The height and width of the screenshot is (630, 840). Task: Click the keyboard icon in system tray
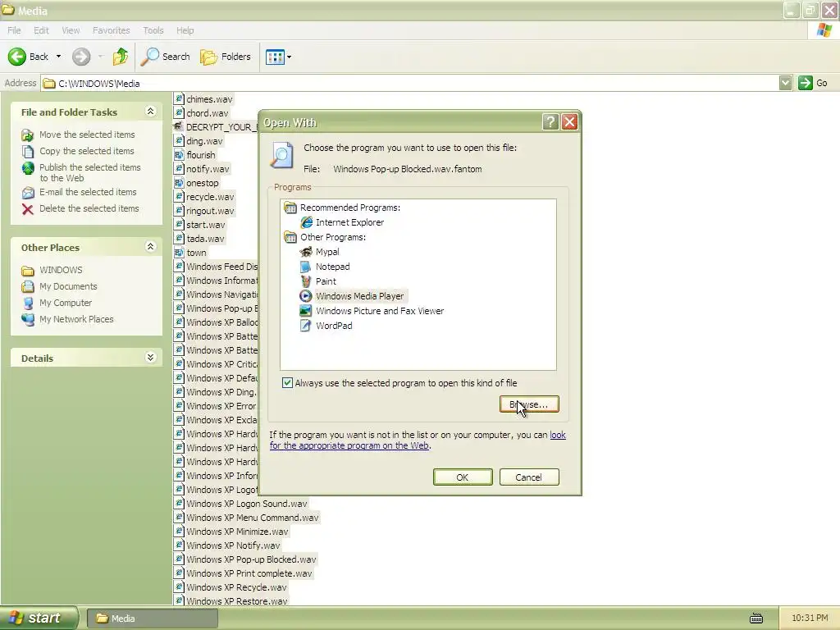(x=756, y=619)
